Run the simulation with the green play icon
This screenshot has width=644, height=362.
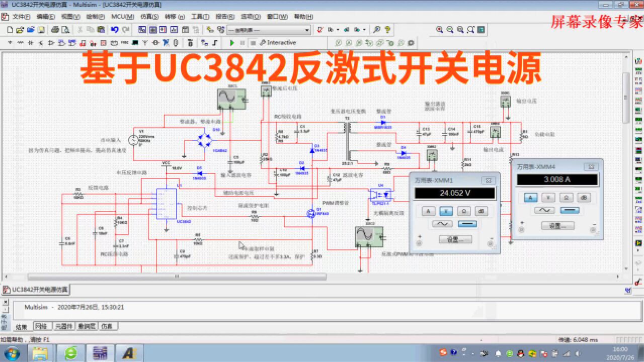pyautogui.click(x=232, y=43)
